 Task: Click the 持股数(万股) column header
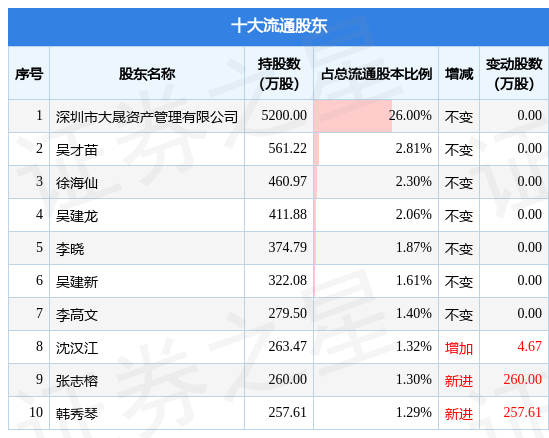[279, 74]
